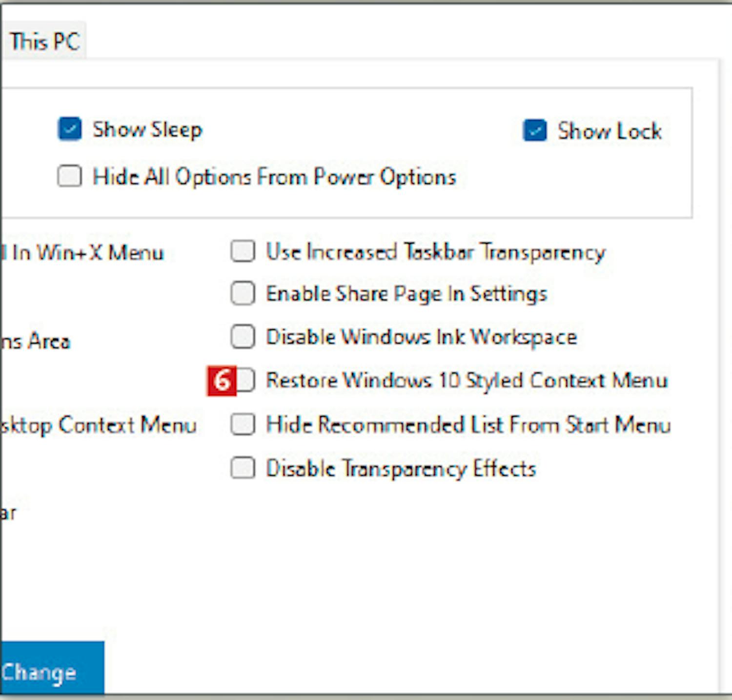Click the 'Show Sleep' label text
Screen dimensions: 732x700
tap(147, 130)
